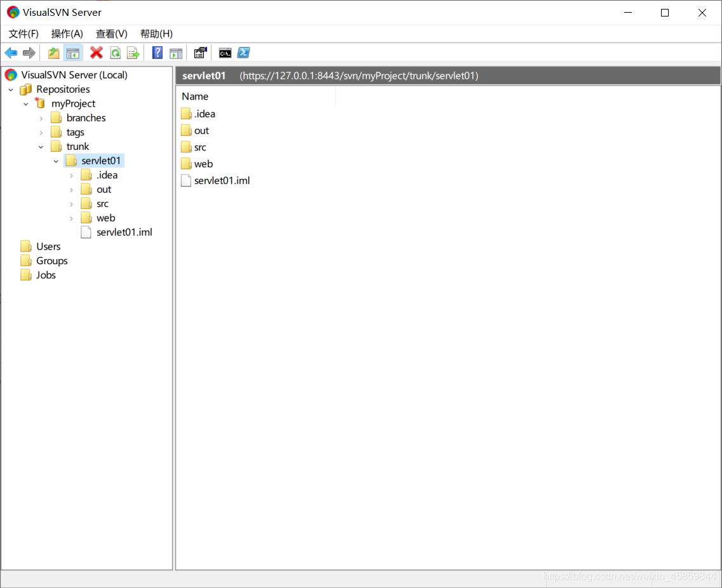Select web in the right list

pos(204,163)
